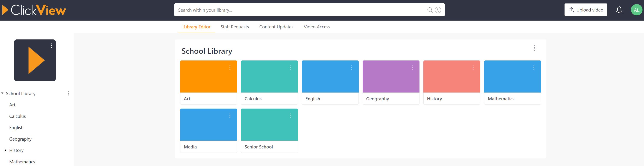Open the History folder card options
Screen dimensions: 644x166
pos(473,68)
